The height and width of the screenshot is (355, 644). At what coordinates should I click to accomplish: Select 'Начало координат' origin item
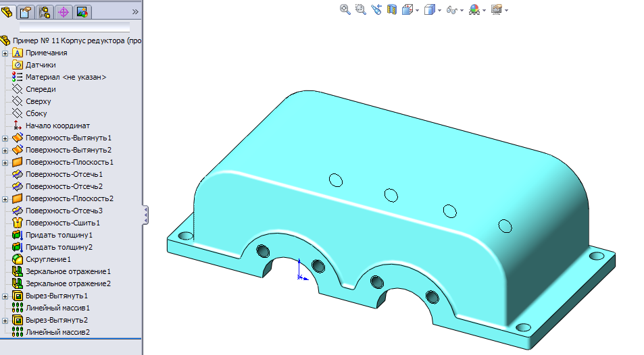(x=57, y=126)
